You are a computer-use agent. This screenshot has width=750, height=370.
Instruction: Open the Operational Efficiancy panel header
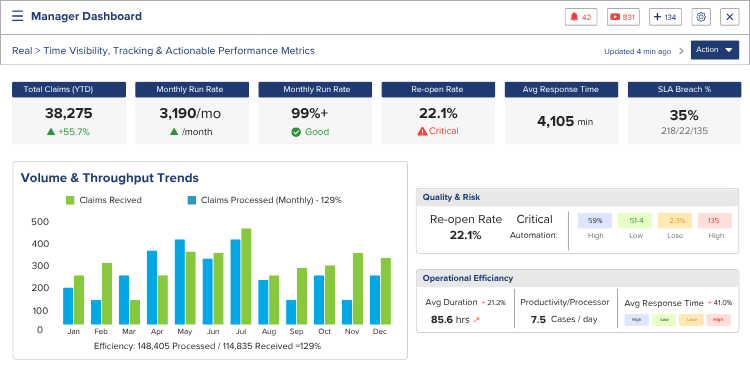tap(577, 278)
